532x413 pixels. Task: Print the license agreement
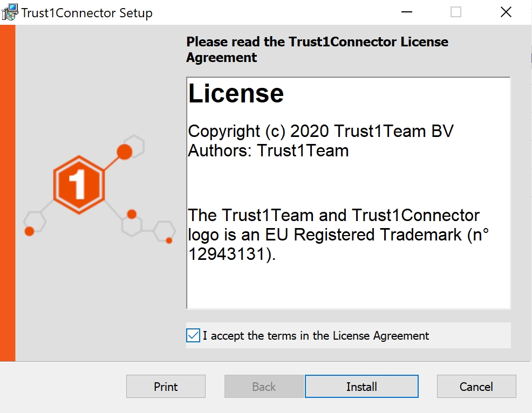(166, 387)
